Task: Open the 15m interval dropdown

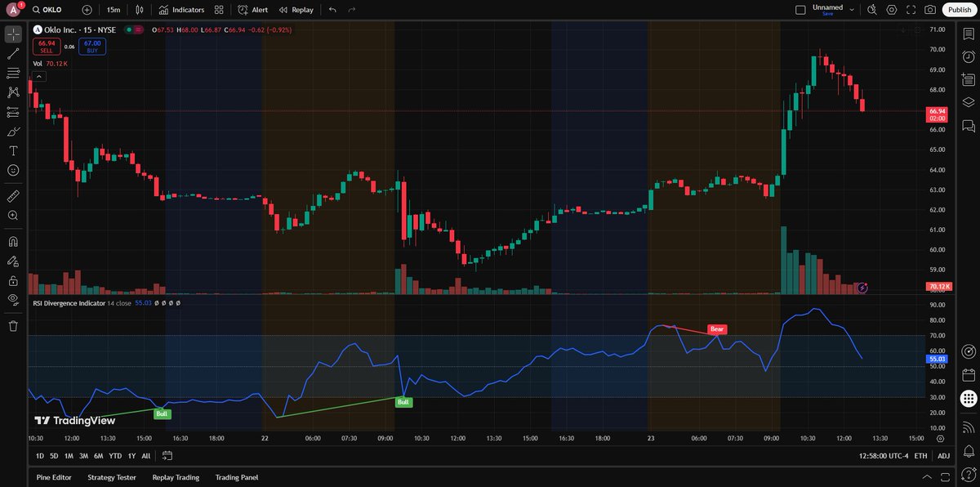Action: click(x=114, y=10)
